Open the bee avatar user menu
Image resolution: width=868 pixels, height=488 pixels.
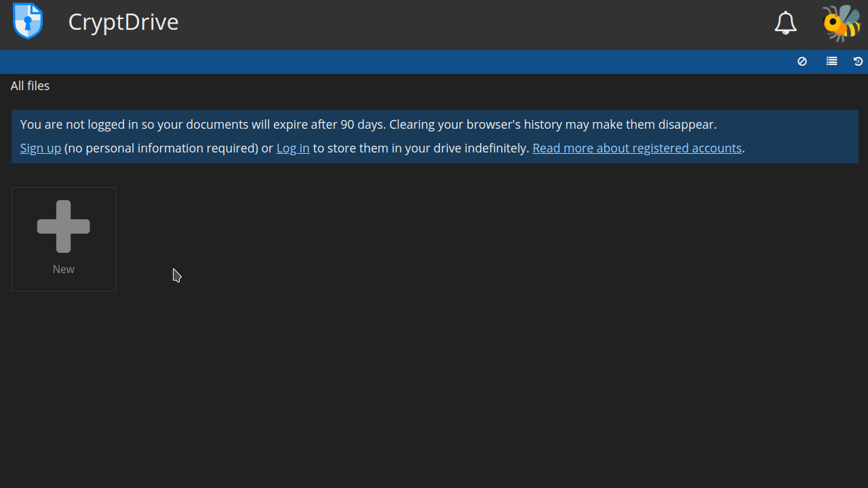point(841,23)
